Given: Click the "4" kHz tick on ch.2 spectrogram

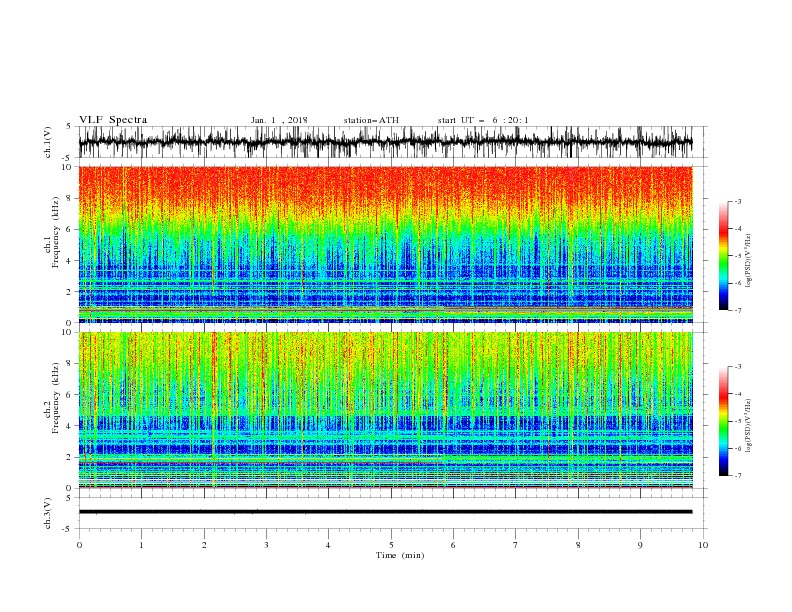Looking at the screenshot, I should tap(69, 426).
